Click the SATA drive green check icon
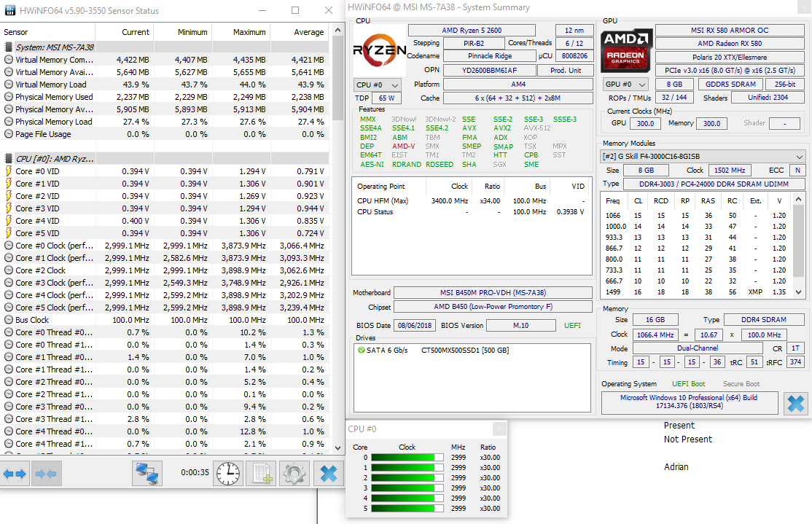Viewport: 812px width, 524px height. 361,350
